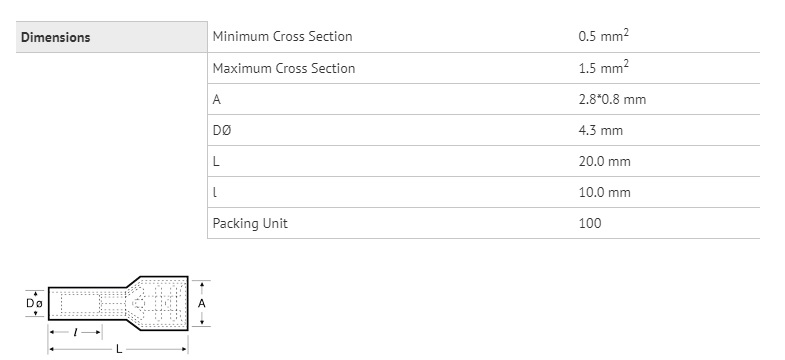Click the 0.5 mm² minimum value

pyautogui.click(x=603, y=36)
